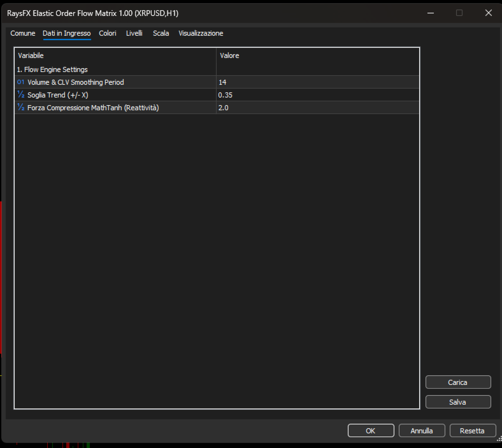Click the 1. Flow Engine Settings header
The width and height of the screenshot is (502, 448).
[x=52, y=69]
